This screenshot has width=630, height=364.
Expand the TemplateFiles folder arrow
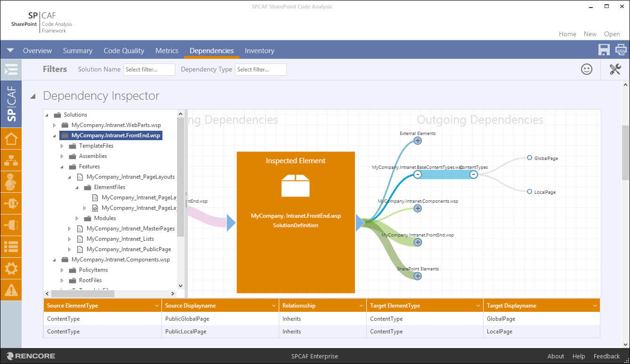(x=62, y=146)
